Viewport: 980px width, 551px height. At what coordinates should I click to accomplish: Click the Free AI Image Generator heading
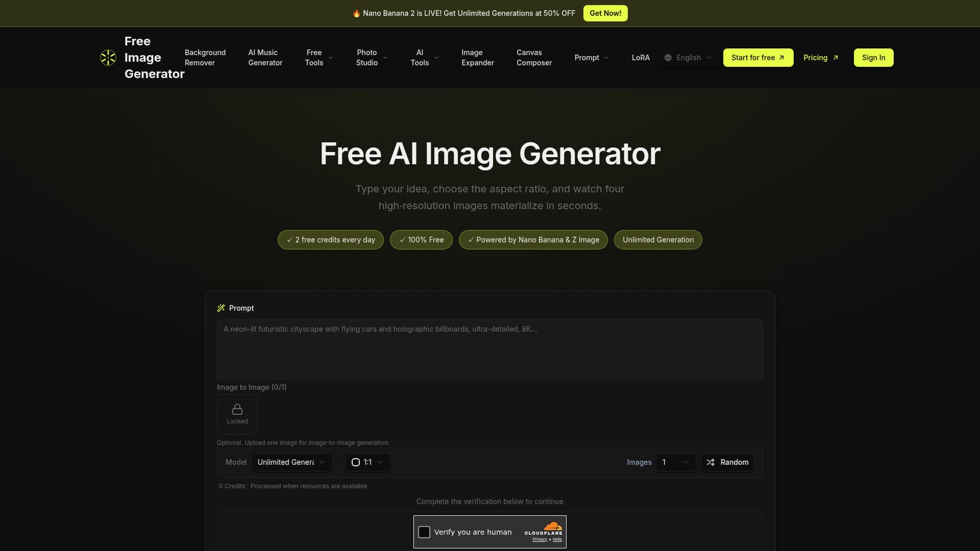click(490, 154)
